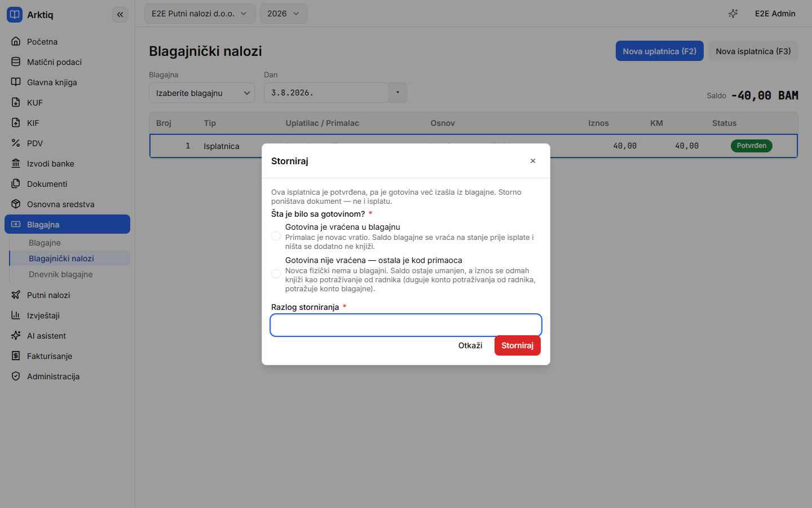
Task: Open Glavna knjiga menu item
Action: point(67,82)
